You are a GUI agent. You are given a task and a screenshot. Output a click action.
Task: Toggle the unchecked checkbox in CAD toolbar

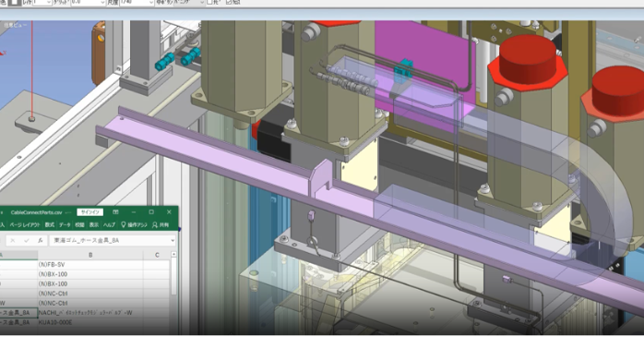pos(209,2)
